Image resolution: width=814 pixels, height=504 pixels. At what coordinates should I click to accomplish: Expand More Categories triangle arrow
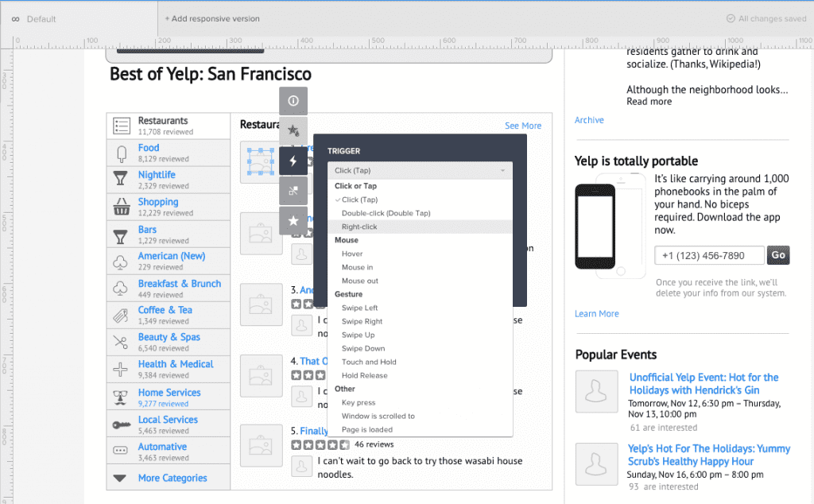coord(120,478)
